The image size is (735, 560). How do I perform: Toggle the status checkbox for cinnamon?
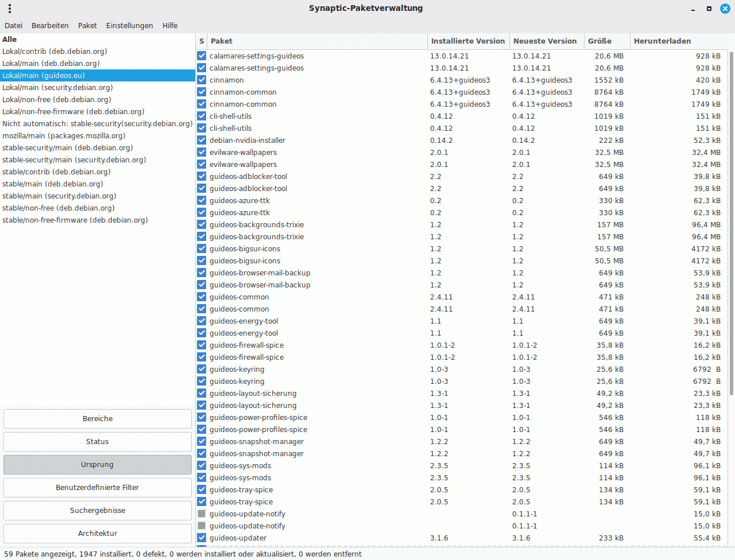coord(202,80)
